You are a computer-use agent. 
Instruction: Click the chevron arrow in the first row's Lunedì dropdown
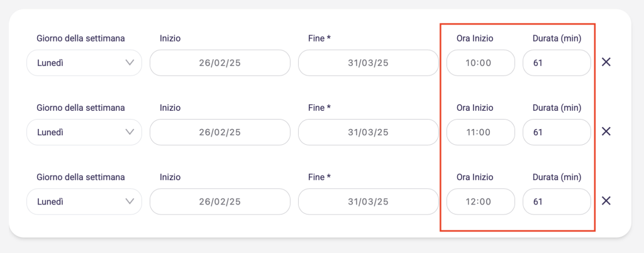tap(130, 63)
